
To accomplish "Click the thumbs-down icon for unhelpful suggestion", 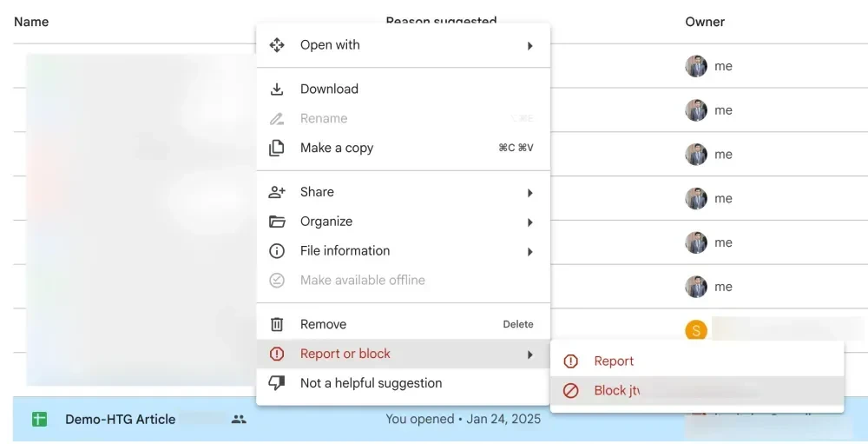I will pos(277,383).
